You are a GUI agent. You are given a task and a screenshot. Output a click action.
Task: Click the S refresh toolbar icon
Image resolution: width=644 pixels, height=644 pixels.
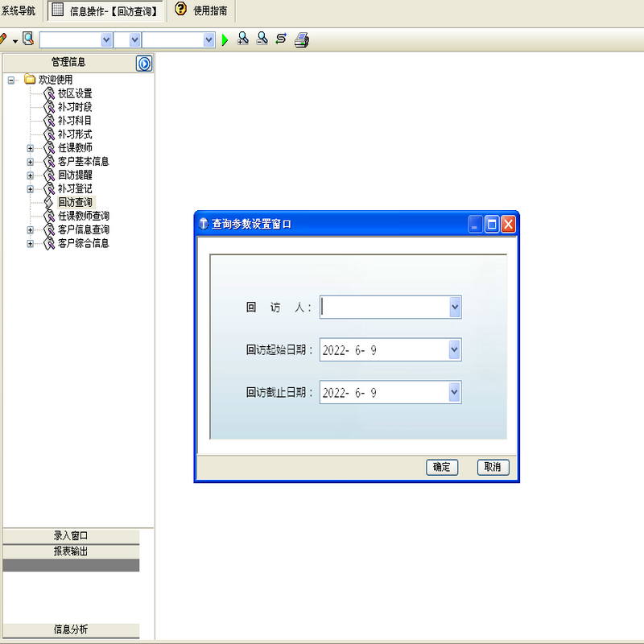click(x=281, y=39)
